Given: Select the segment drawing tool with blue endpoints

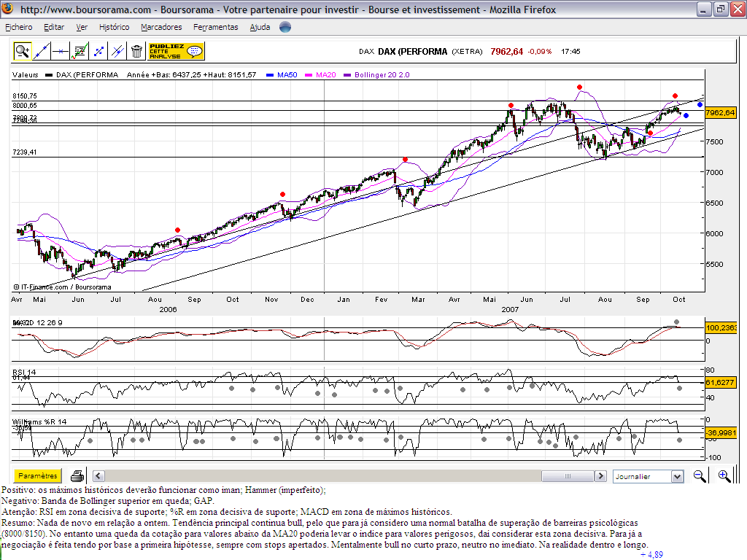Looking at the screenshot, I should point(98,51).
